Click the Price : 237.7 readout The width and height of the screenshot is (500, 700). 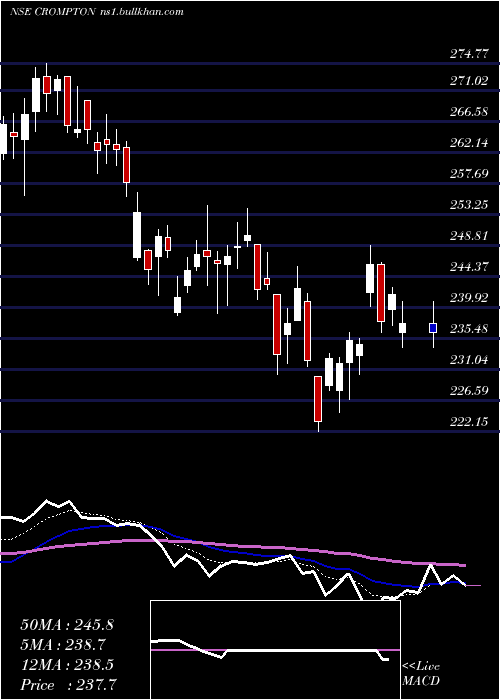(69, 685)
